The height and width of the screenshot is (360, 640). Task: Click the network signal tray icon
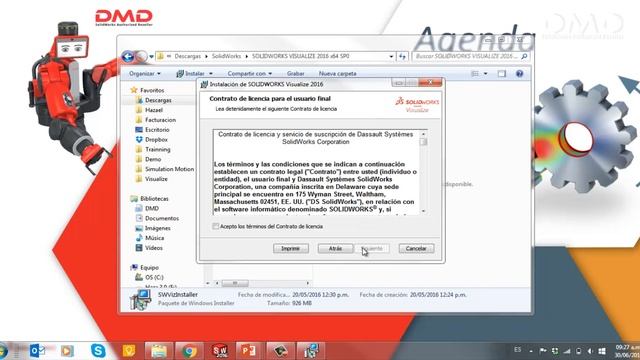pos(567,351)
